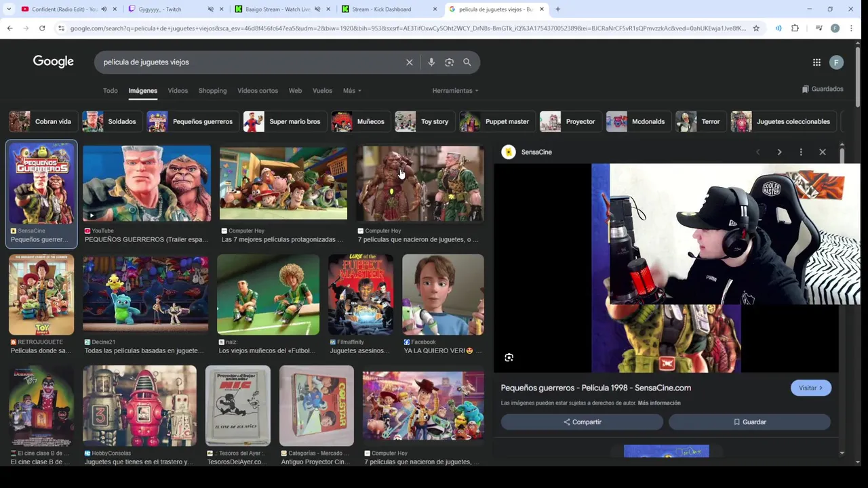This screenshot has height=488, width=868.
Task: Start voice search with the microphone icon
Action: (431, 62)
